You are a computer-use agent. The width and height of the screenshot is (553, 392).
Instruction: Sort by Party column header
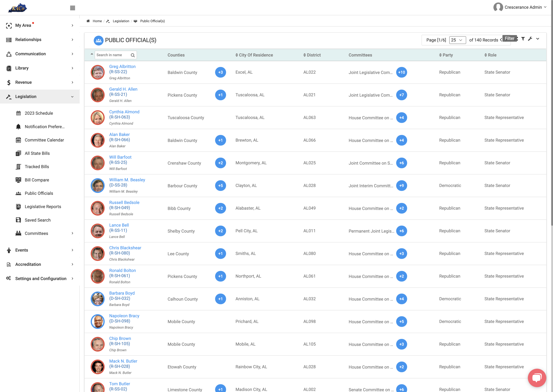click(446, 55)
